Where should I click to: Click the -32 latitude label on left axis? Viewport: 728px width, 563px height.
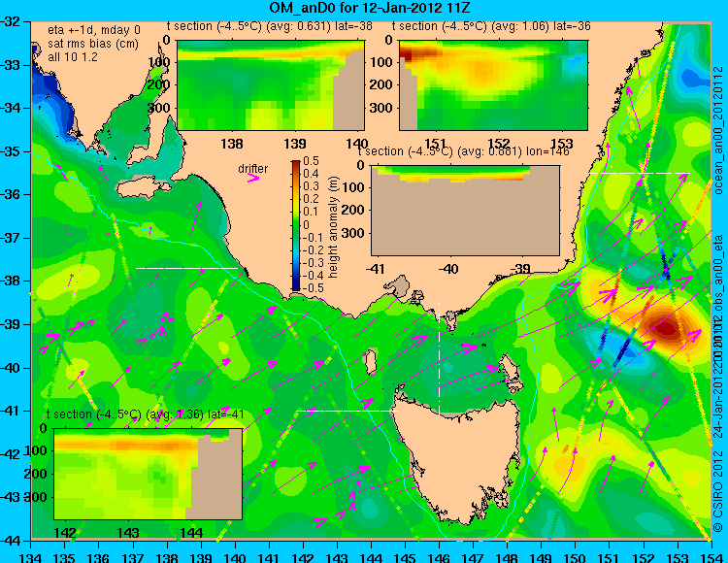[11, 21]
